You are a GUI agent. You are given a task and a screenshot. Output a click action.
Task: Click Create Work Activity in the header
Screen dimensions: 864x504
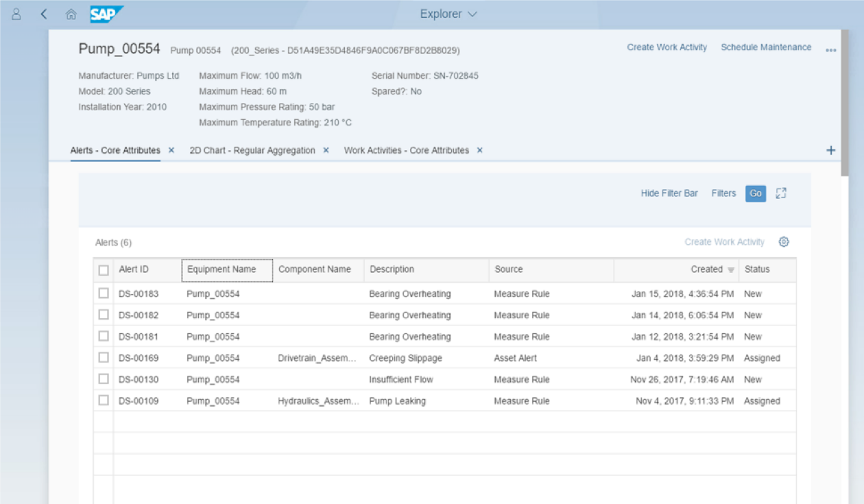[667, 47]
